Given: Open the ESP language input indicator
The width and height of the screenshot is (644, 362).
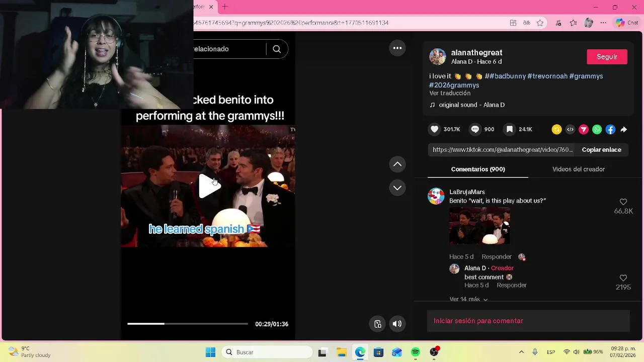Looking at the screenshot, I should pyautogui.click(x=551, y=352).
